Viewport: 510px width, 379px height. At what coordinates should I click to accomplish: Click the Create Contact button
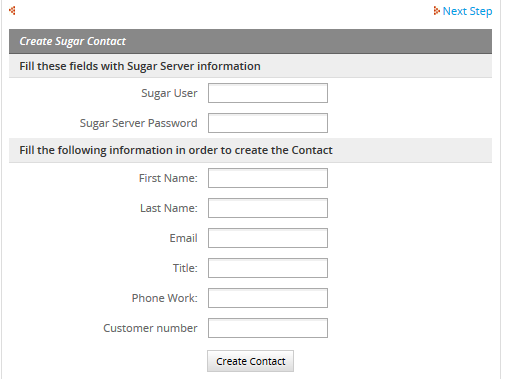coord(250,361)
